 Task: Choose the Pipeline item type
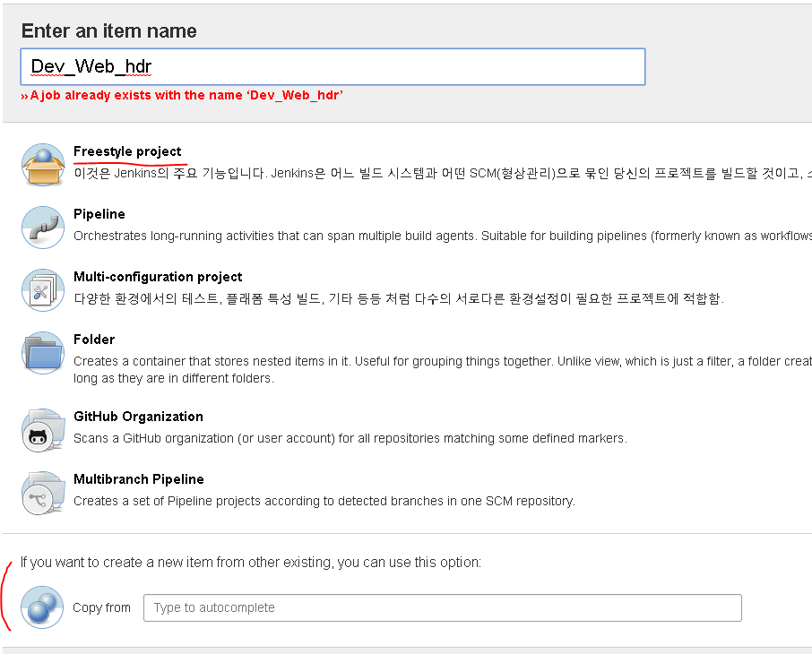[x=99, y=214]
